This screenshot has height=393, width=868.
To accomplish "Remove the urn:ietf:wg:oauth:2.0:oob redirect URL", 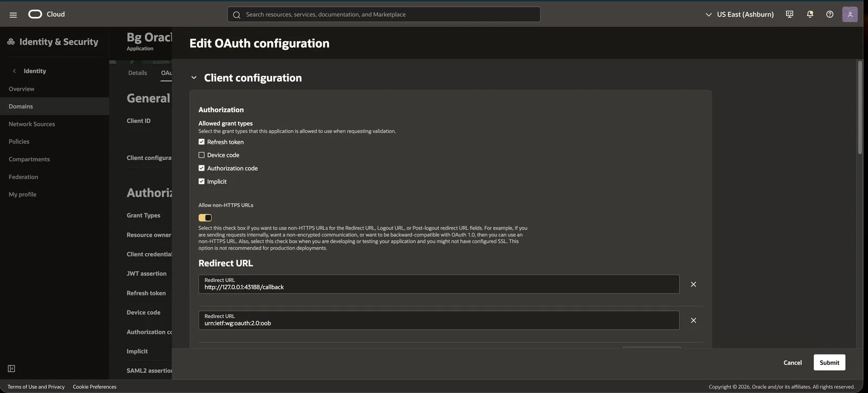I will [x=693, y=320].
